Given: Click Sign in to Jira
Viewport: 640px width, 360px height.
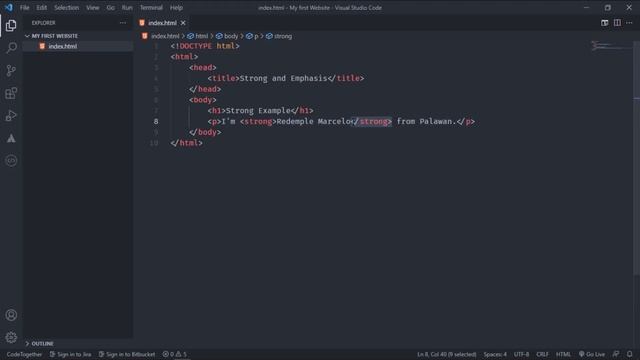Looking at the screenshot, I should 71,354.
